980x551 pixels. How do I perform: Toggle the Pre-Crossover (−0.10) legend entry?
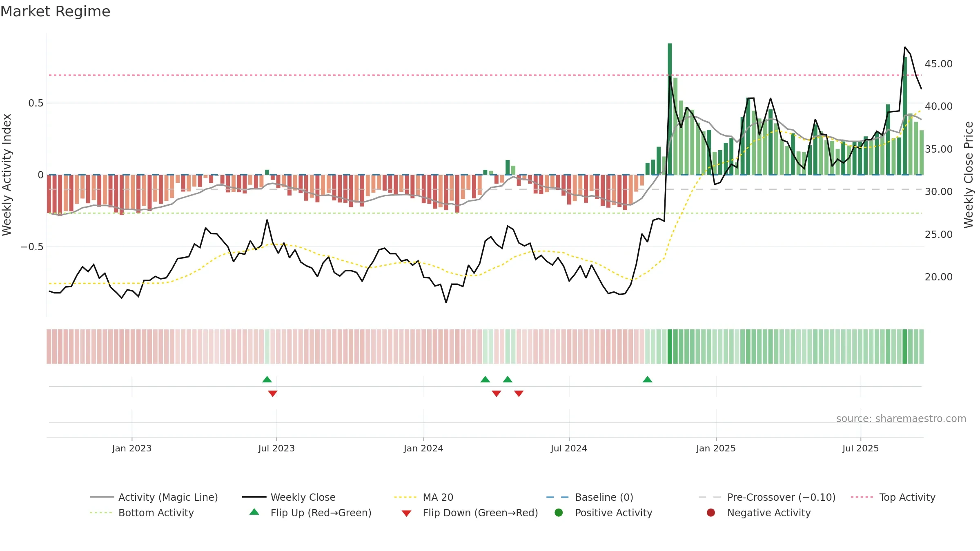pyautogui.click(x=767, y=497)
